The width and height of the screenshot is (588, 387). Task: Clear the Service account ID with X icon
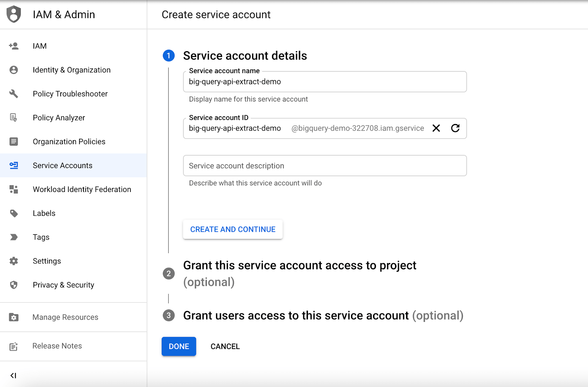click(436, 128)
